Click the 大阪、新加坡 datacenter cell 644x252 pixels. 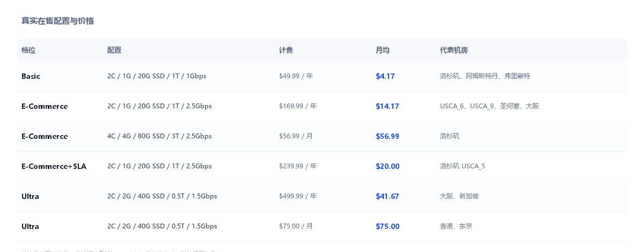tap(459, 196)
